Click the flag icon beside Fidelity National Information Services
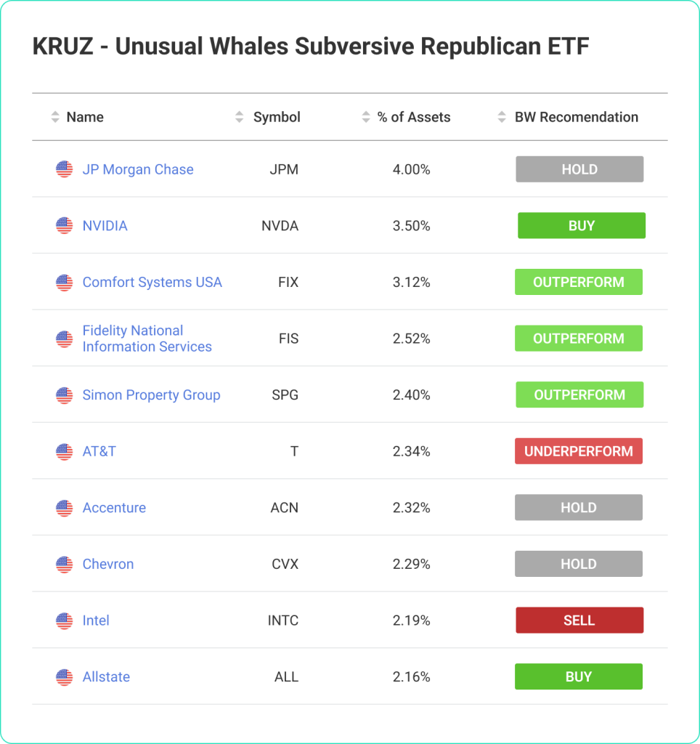This screenshot has width=700, height=744. (62, 338)
